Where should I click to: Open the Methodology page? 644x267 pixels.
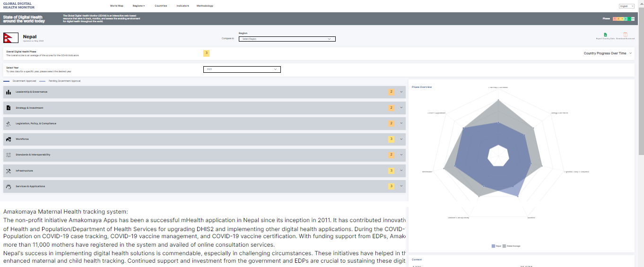206,6
